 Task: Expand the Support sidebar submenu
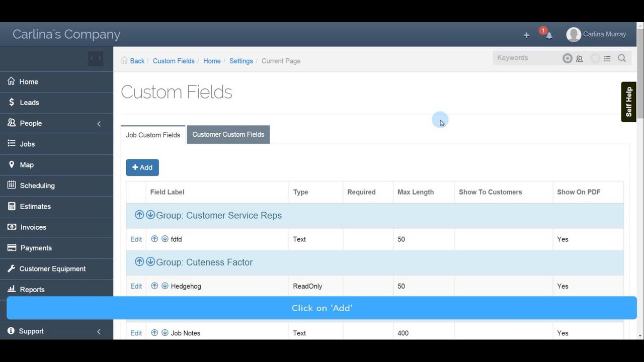pos(99,331)
